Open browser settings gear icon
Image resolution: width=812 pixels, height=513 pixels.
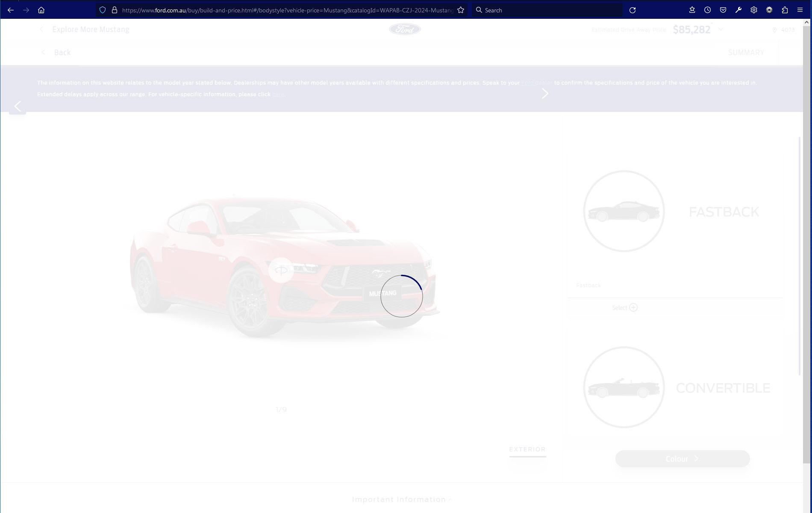pos(754,10)
